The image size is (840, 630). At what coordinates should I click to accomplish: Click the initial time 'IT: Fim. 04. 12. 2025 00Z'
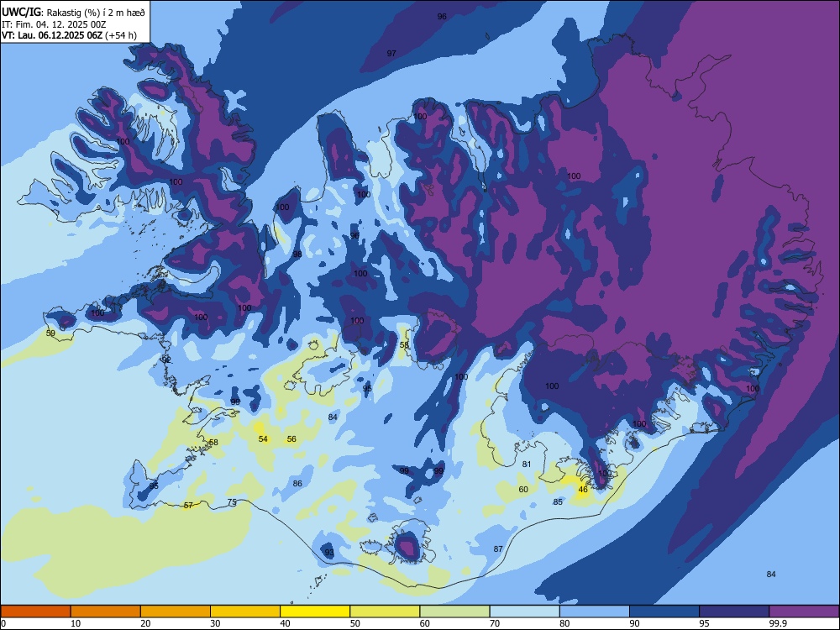pos(54,24)
